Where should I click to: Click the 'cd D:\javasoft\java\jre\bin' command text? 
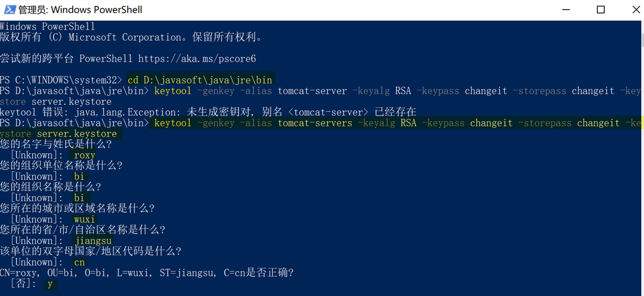coord(200,80)
